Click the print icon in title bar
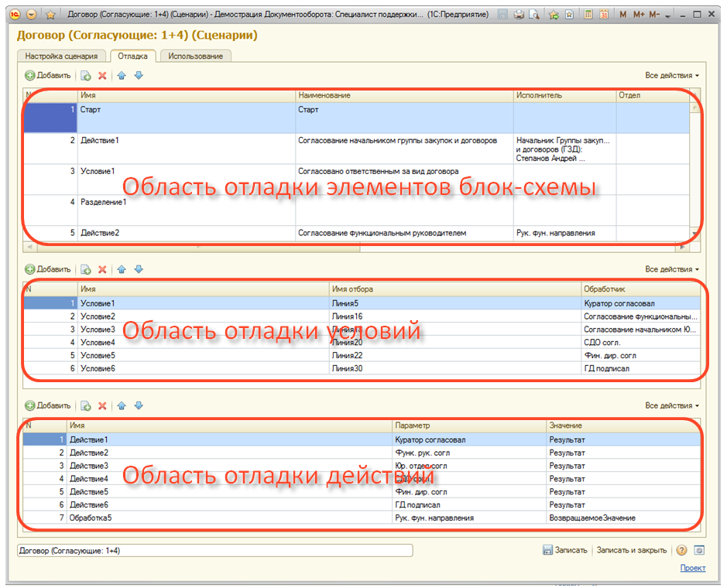727x588 pixels. 519,15
